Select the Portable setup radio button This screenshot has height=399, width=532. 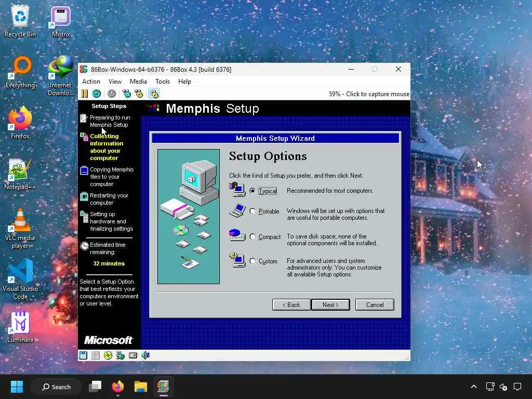point(252,211)
